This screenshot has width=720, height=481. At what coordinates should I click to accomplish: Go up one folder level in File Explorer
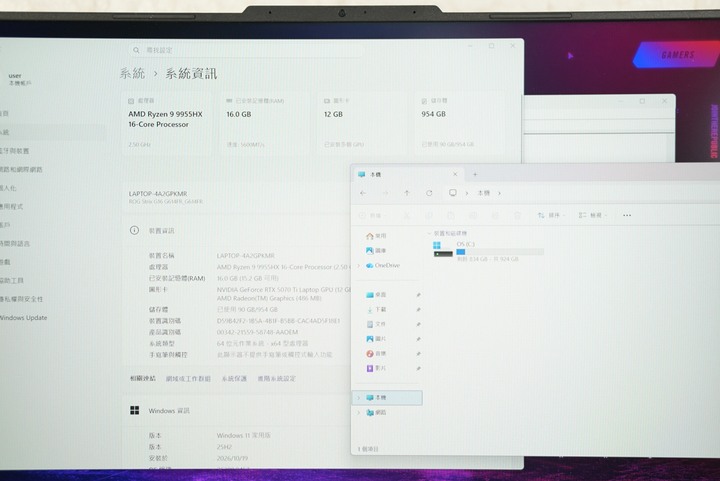pyautogui.click(x=407, y=193)
